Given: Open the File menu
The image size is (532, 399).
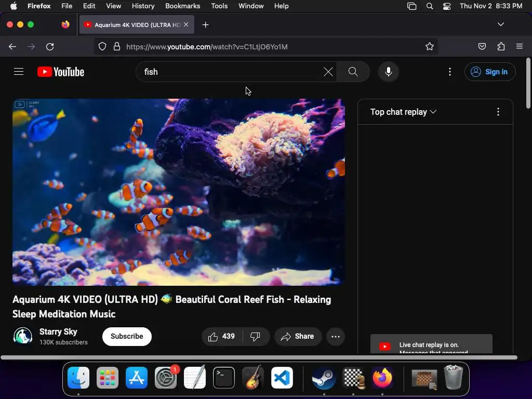Looking at the screenshot, I should 67,6.
